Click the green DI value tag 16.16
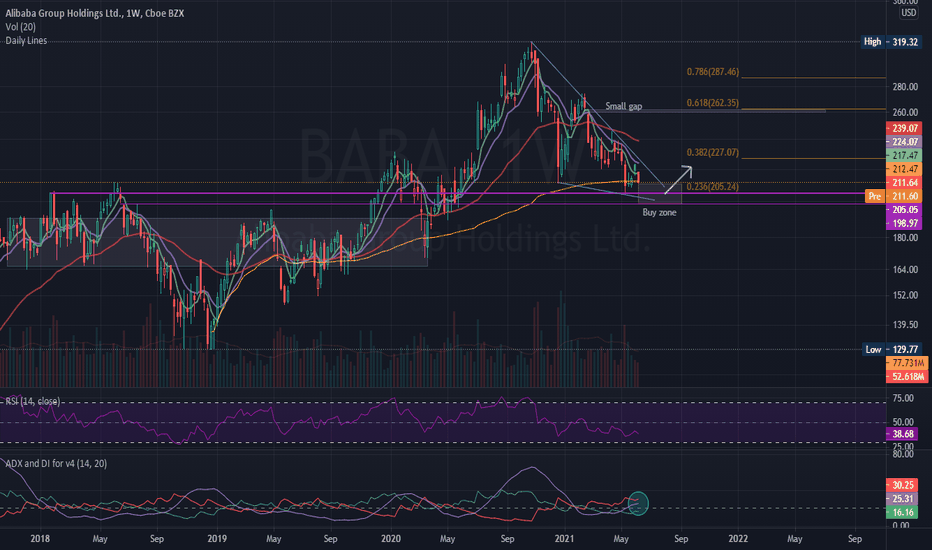The image size is (932, 550). tap(902, 512)
